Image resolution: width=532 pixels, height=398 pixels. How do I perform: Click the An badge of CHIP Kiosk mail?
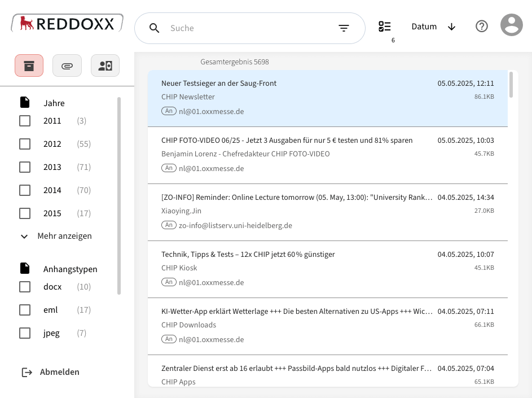169,282
